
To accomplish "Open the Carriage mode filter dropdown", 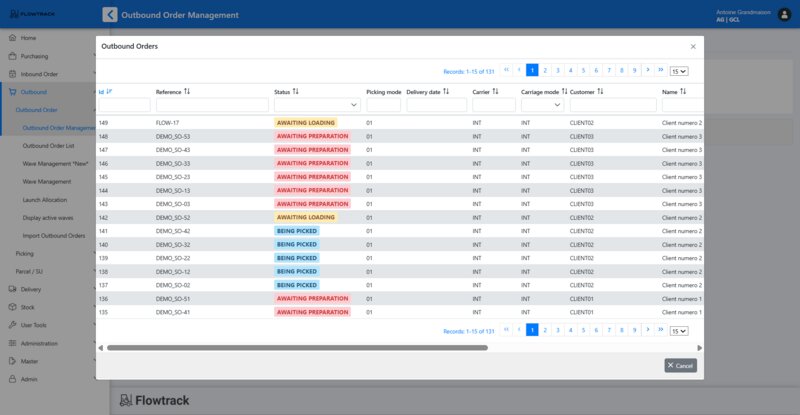I will (542, 105).
